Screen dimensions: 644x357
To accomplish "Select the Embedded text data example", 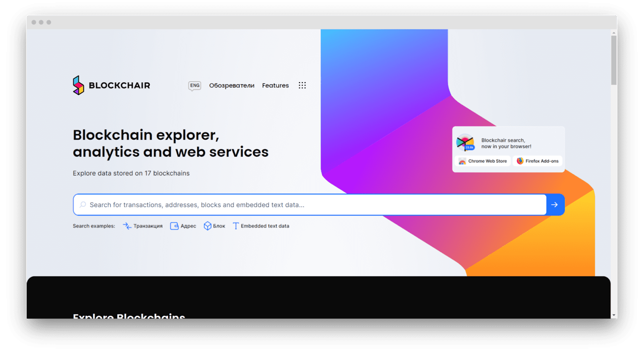I will (265, 226).
